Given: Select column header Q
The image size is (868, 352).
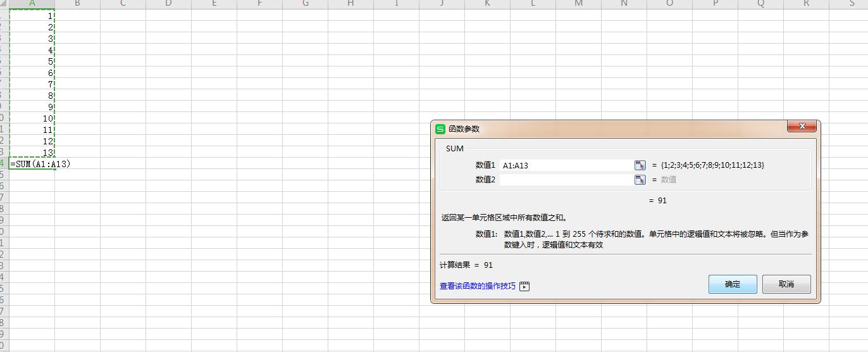Looking at the screenshot, I should [x=760, y=4].
